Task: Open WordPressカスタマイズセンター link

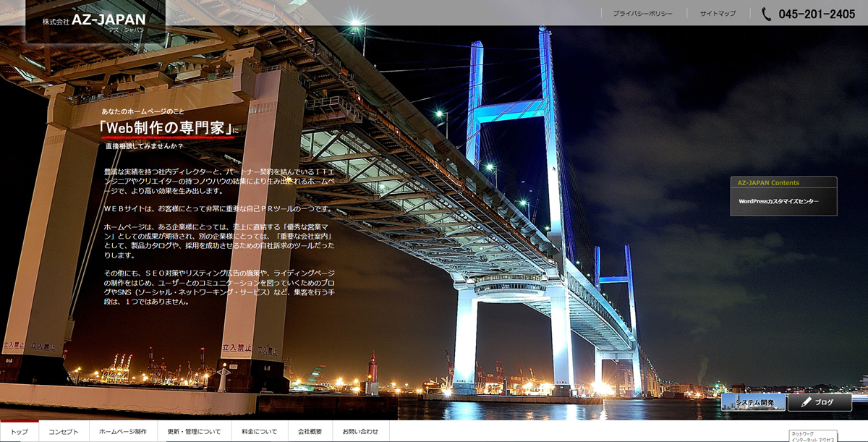Action: (x=778, y=201)
